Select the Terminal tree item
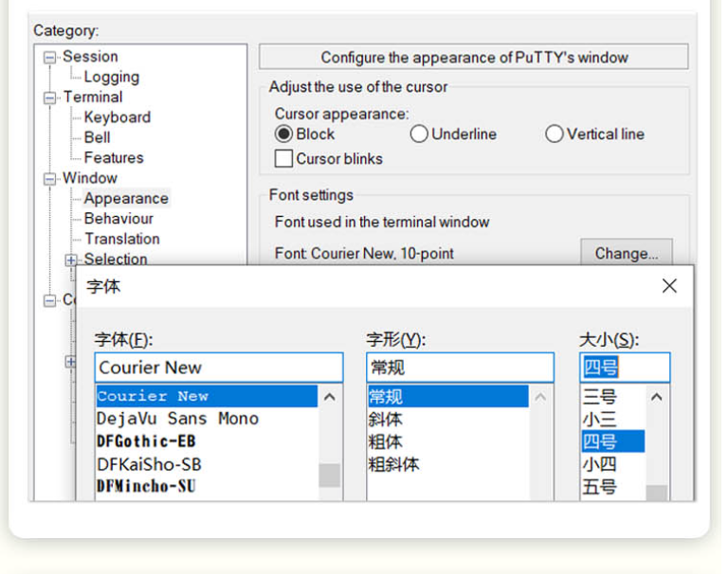Viewport: 728px width, 574px height. tap(93, 98)
